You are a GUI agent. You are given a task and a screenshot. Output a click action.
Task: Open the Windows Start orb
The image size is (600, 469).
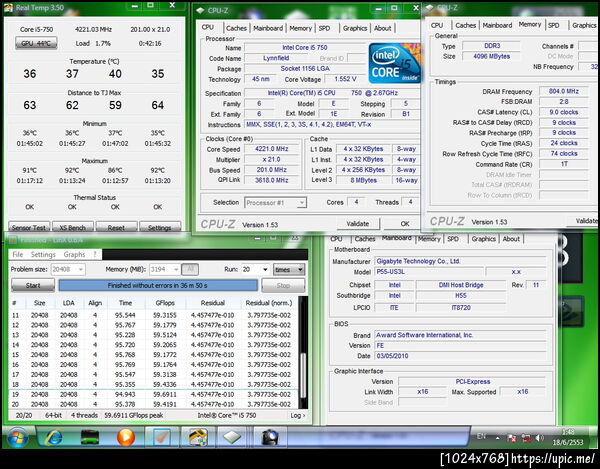click(17, 437)
